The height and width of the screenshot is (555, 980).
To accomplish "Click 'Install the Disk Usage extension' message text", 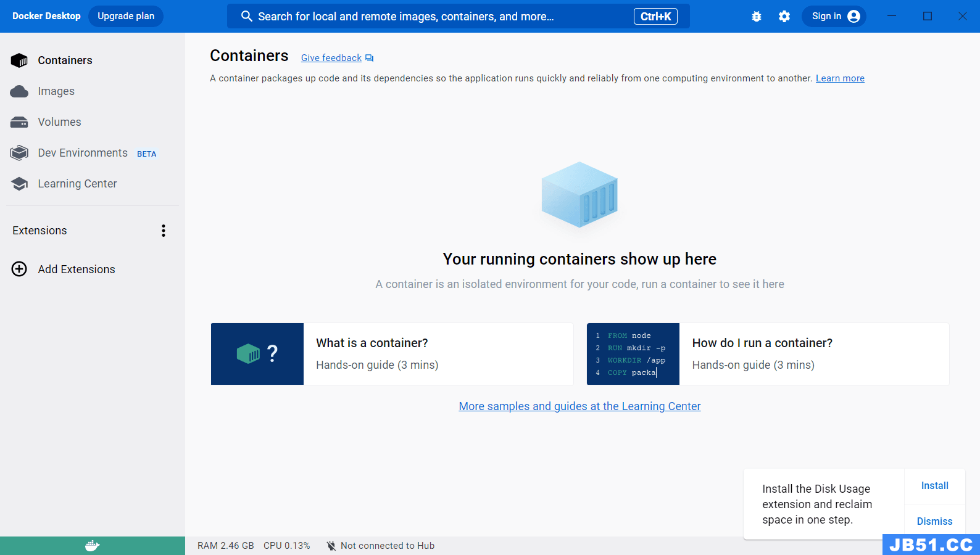I will (817, 504).
